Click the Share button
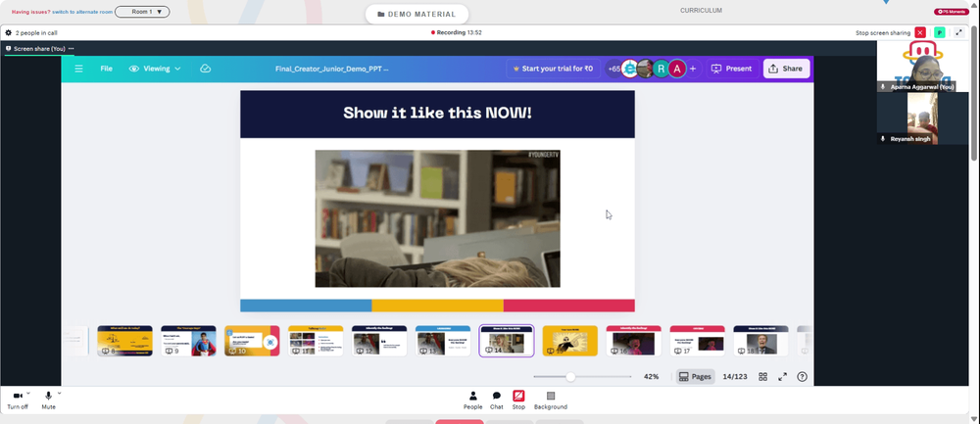 [786, 69]
